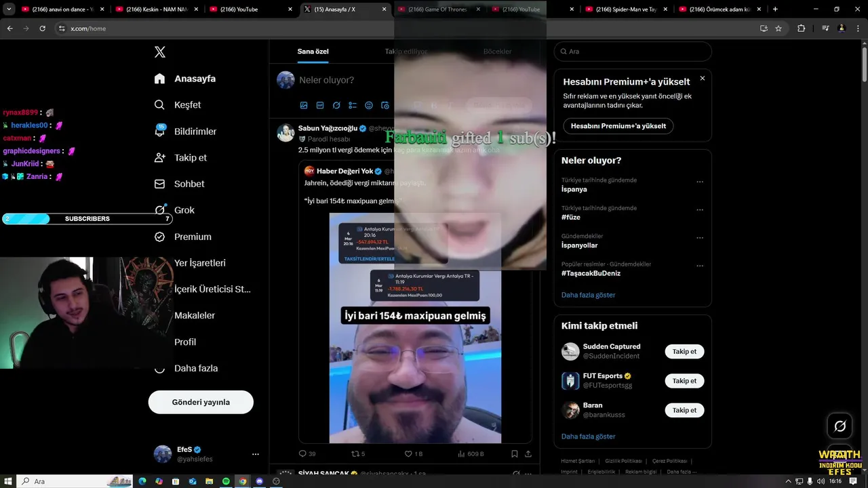This screenshot has height=488, width=868.
Task: Open floating Grok button at bottom right
Action: click(840, 426)
